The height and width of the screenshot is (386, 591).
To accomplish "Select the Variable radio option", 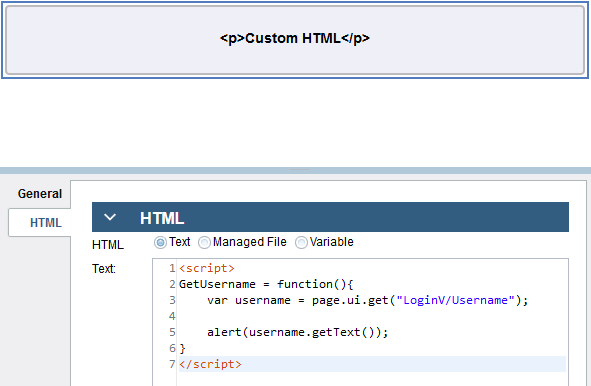I will point(301,242).
